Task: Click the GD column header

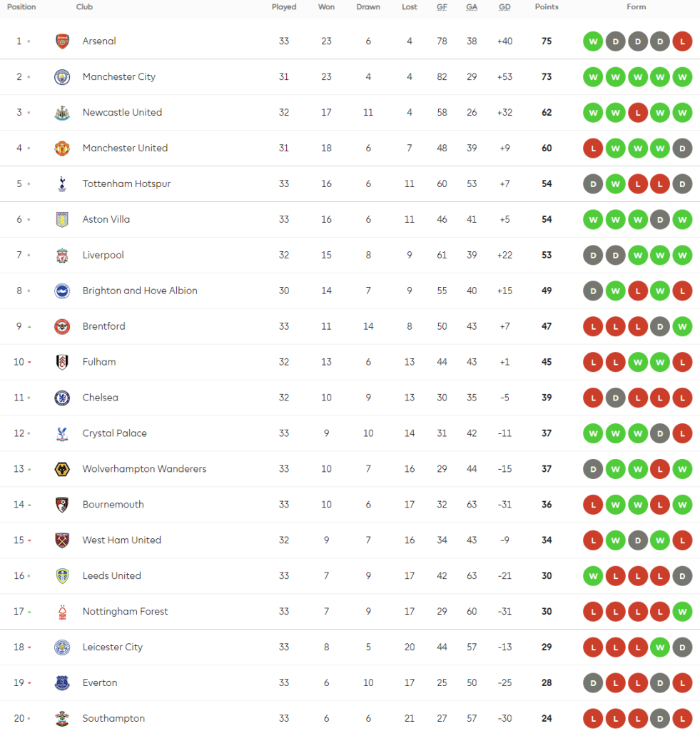Action: [x=504, y=7]
